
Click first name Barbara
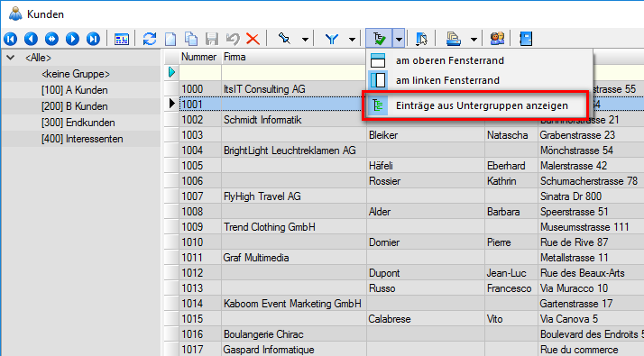[x=503, y=212]
